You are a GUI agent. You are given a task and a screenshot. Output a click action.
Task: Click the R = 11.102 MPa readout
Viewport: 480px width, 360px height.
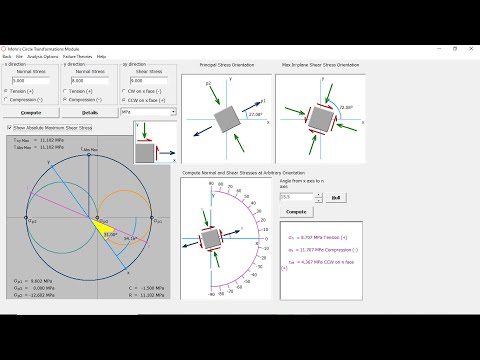click(x=146, y=295)
